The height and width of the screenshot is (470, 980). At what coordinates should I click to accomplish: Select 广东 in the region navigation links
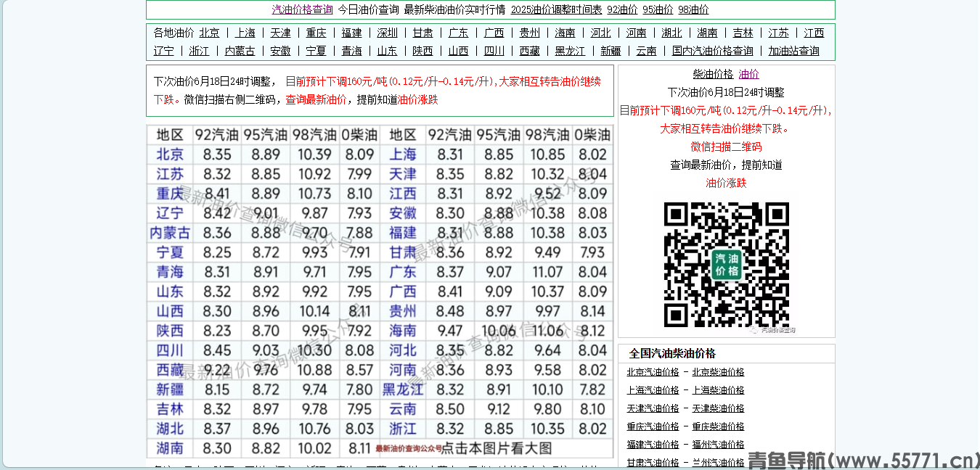(x=458, y=33)
